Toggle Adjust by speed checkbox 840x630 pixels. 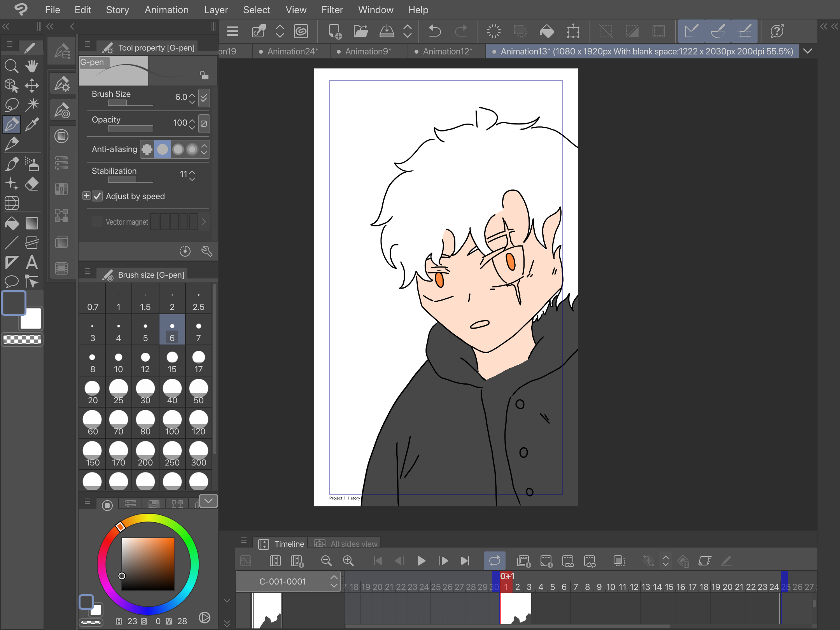point(98,196)
